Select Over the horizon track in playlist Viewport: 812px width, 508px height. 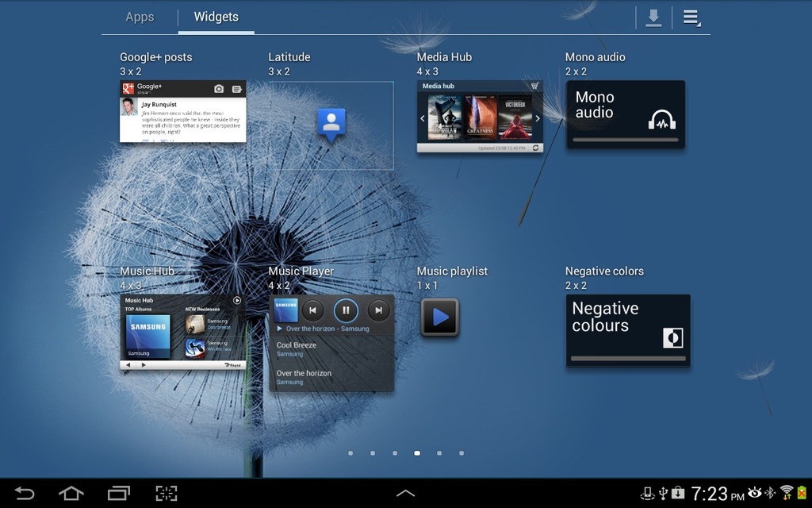pos(331,377)
